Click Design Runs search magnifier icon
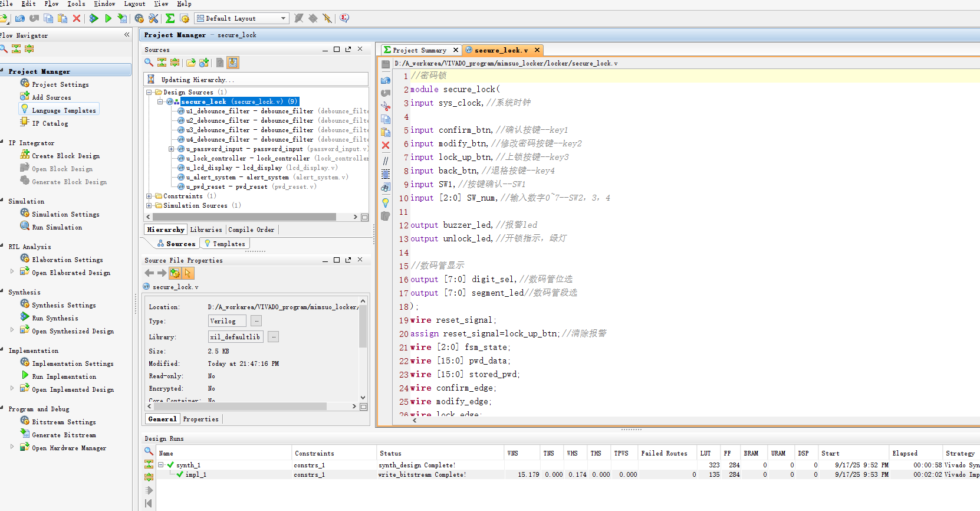Image resolution: width=980 pixels, height=511 pixels. coord(149,451)
